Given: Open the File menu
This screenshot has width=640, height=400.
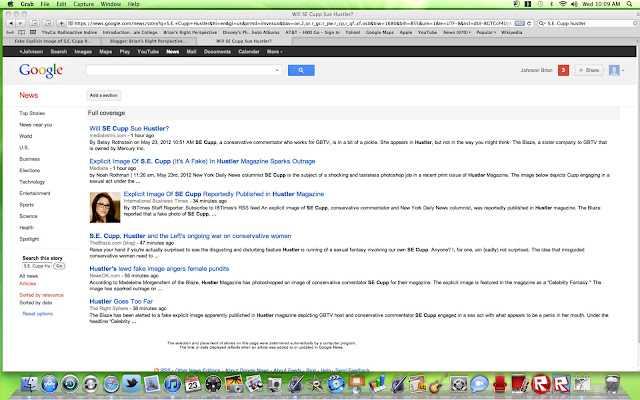Looking at the screenshot, I should pos(45,4).
